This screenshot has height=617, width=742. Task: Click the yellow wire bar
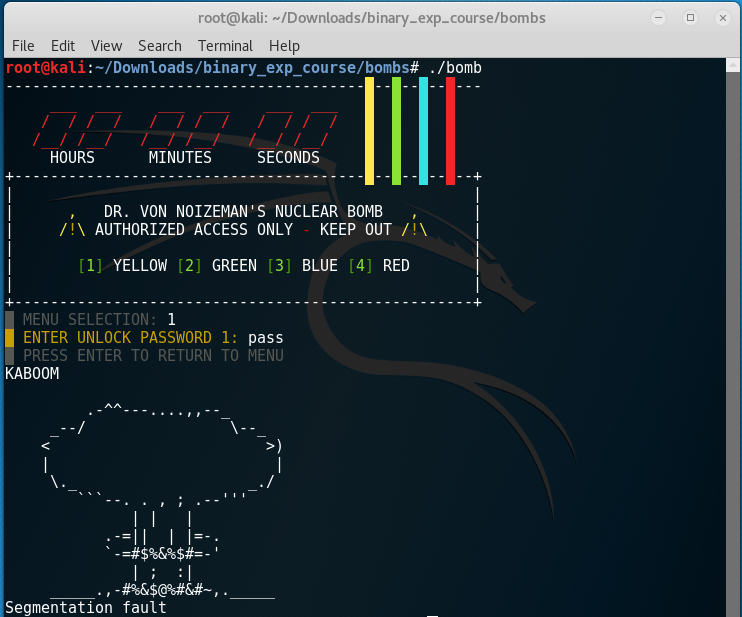370,131
